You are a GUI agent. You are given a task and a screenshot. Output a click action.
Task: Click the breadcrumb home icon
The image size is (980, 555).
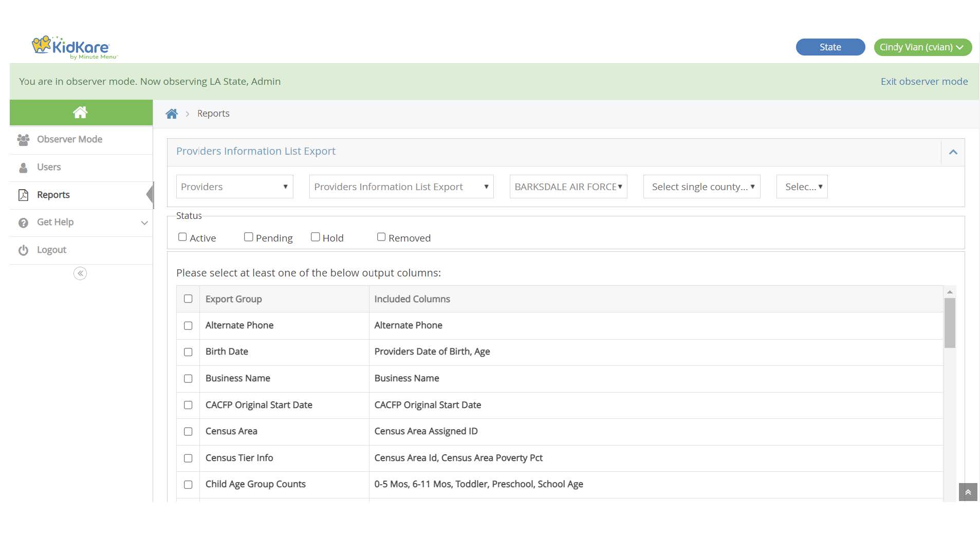coord(172,114)
